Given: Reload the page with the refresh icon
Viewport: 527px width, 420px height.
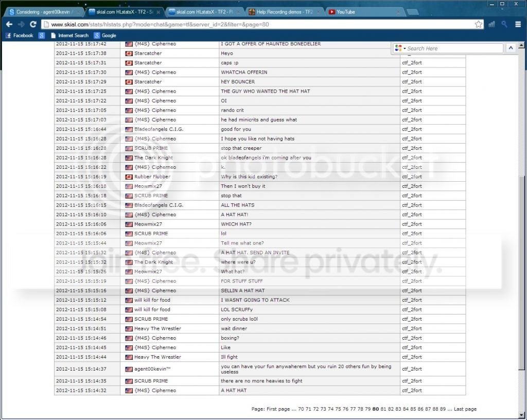Looking at the screenshot, I should pos(33,24).
